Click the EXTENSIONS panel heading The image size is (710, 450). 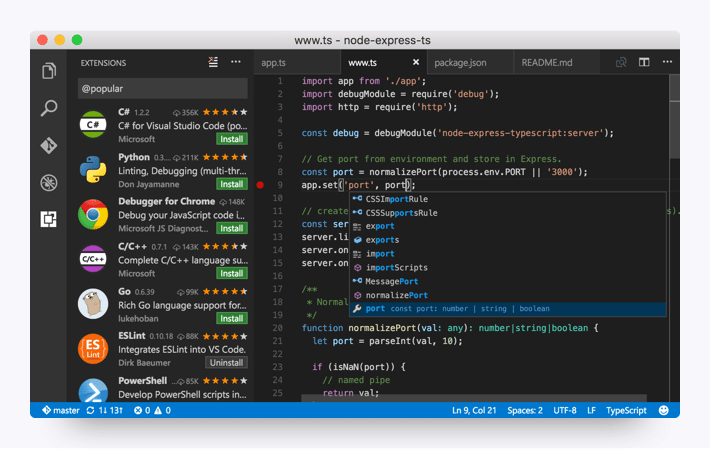[103, 63]
